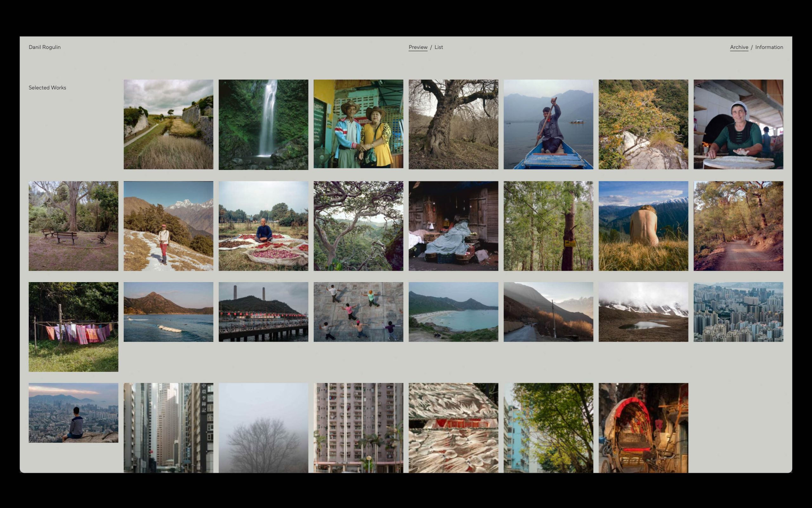Open the pink apartment block facade photo
Viewport: 812px width, 508px height.
pyautogui.click(x=358, y=428)
